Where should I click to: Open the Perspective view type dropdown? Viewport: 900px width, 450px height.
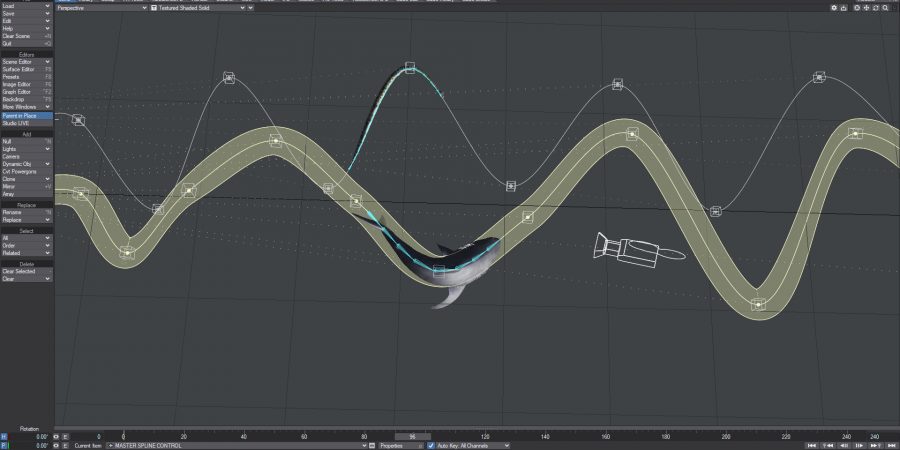(x=100, y=7)
